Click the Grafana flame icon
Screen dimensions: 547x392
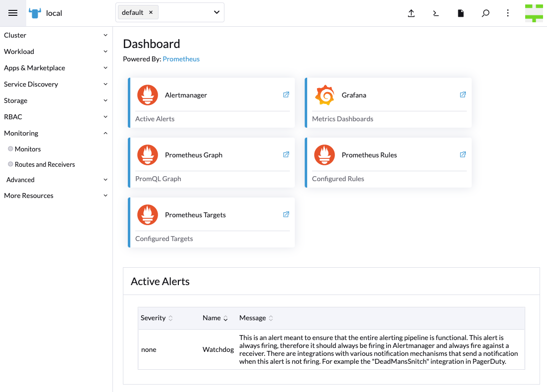click(x=325, y=95)
